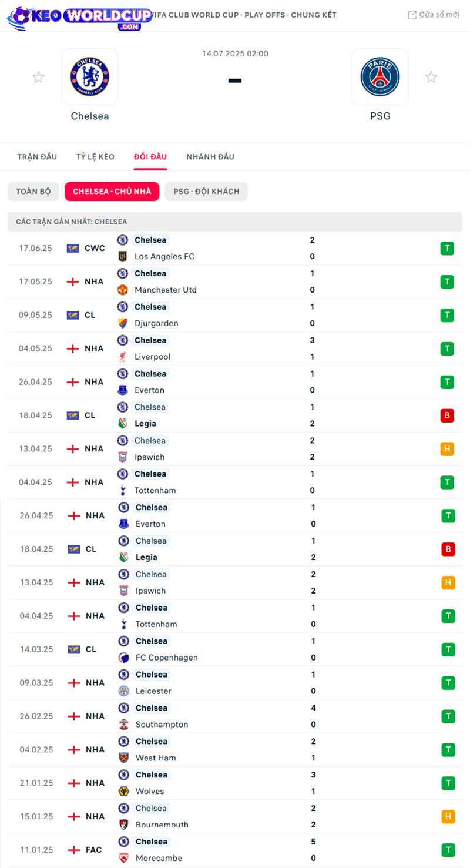Select the CHELSEA - CHỦ NHÀ filter
Viewport: 470px width, 868px height.
112,192
